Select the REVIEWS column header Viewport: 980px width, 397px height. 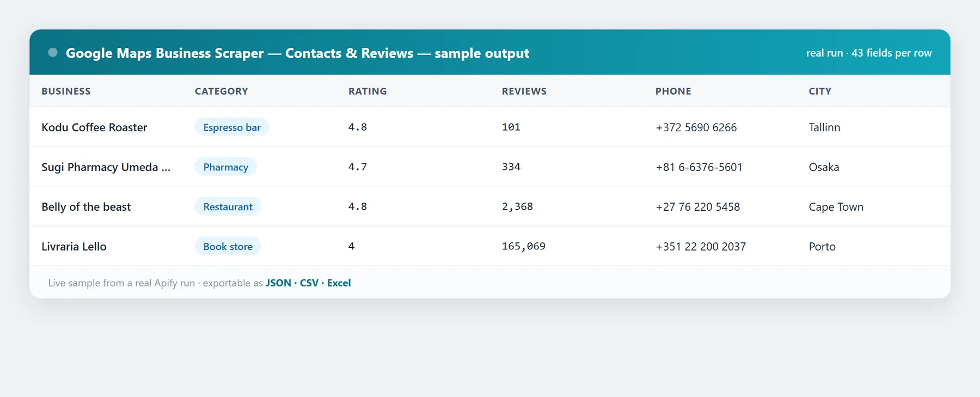pos(524,91)
